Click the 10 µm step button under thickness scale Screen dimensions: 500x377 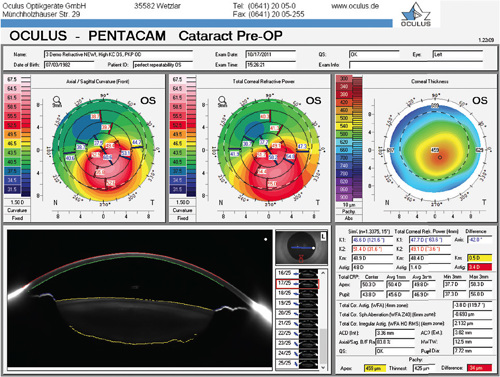coord(349,205)
